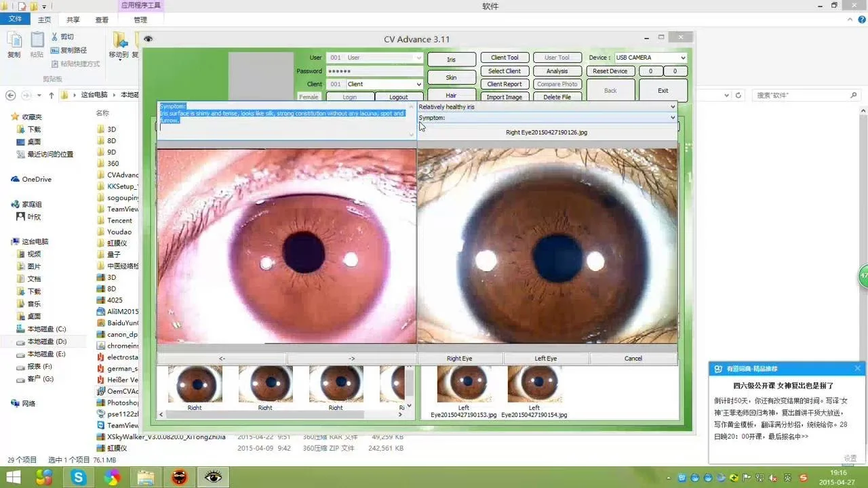This screenshot has height=488, width=868.
Task: Click the Analysis button
Action: 557,71
